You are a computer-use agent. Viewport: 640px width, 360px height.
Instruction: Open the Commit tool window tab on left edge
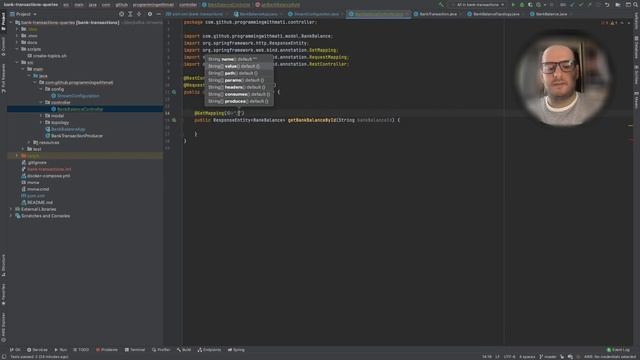click(3, 47)
